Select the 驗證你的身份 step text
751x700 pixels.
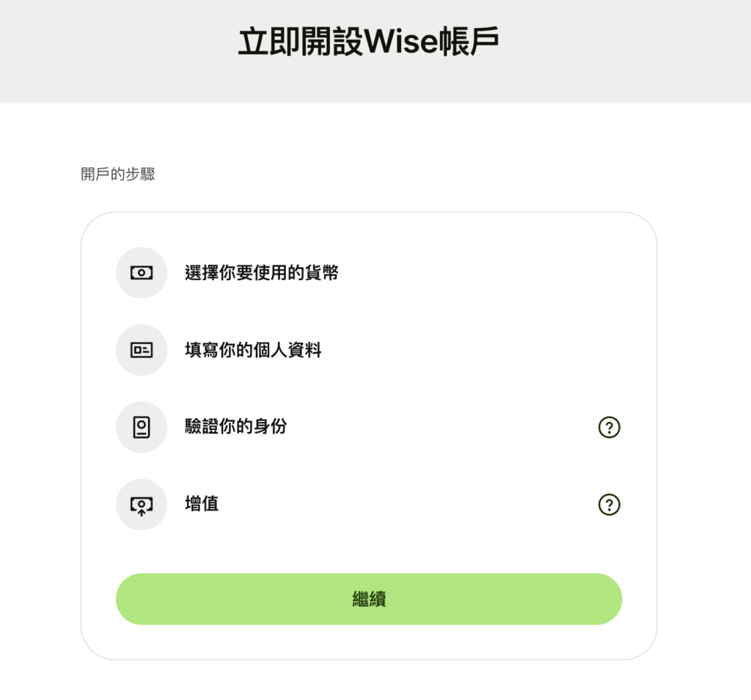[235, 426]
